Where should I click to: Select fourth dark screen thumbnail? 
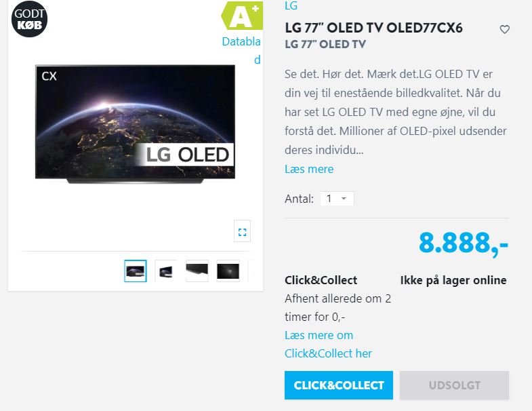(228, 271)
